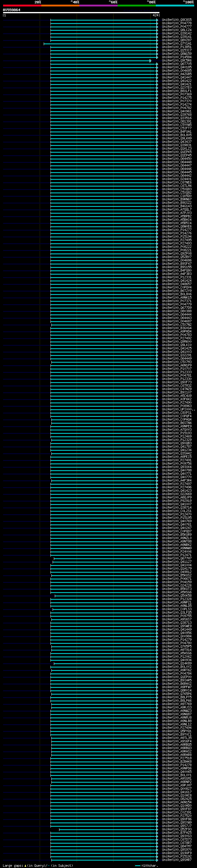This screenshot has width=197, height=868.
Task: Click the orange ~40% identity color bar
Action: [x=60, y=6]
